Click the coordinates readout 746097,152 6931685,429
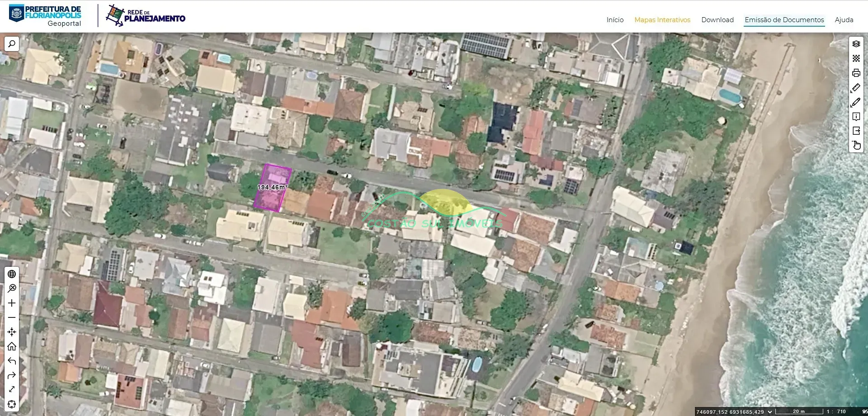868x416 pixels. tap(730, 412)
